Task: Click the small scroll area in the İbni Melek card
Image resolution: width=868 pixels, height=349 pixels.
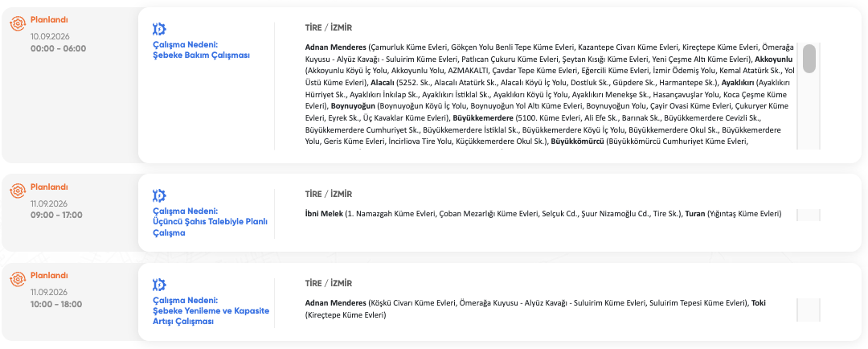Action: [x=809, y=215]
